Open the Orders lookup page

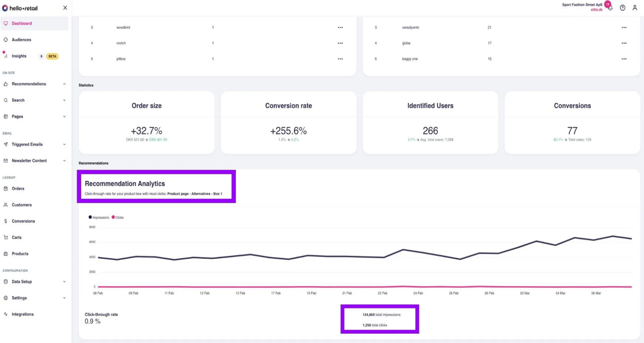click(x=18, y=189)
